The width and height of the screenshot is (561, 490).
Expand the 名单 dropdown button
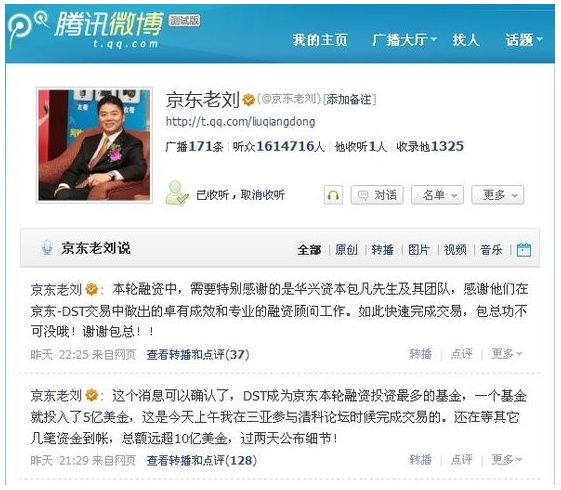[x=437, y=195]
